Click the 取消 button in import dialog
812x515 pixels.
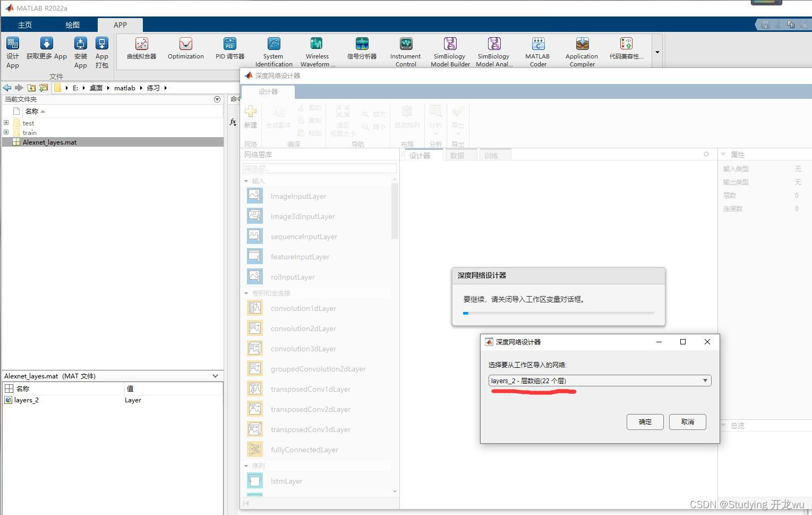[x=688, y=422]
